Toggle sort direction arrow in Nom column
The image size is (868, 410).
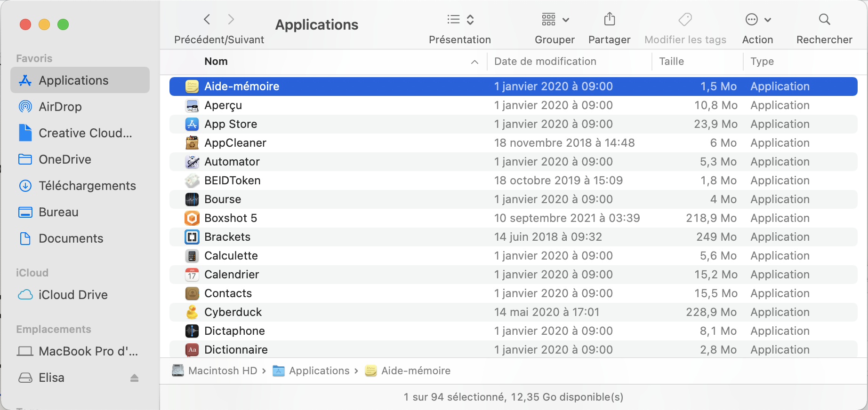click(x=474, y=62)
